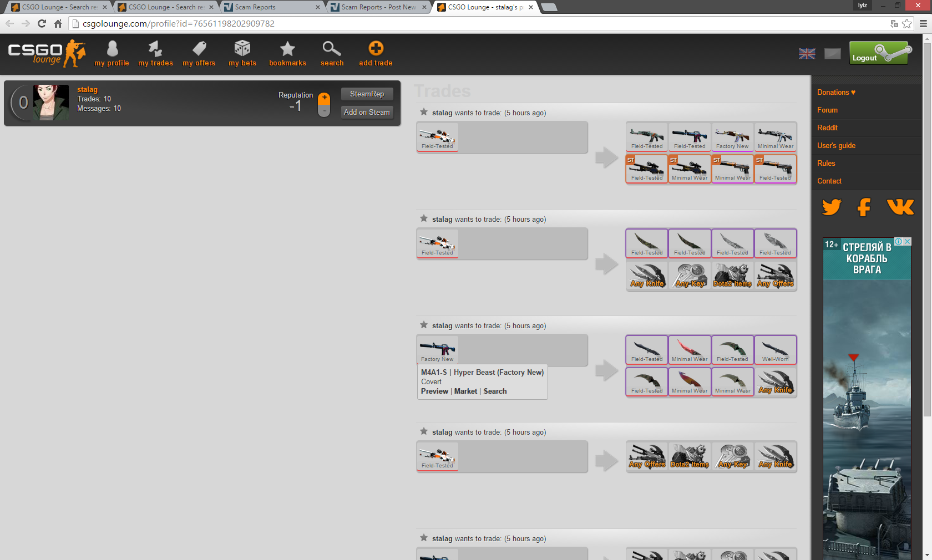Click the Logout button

coord(879,53)
